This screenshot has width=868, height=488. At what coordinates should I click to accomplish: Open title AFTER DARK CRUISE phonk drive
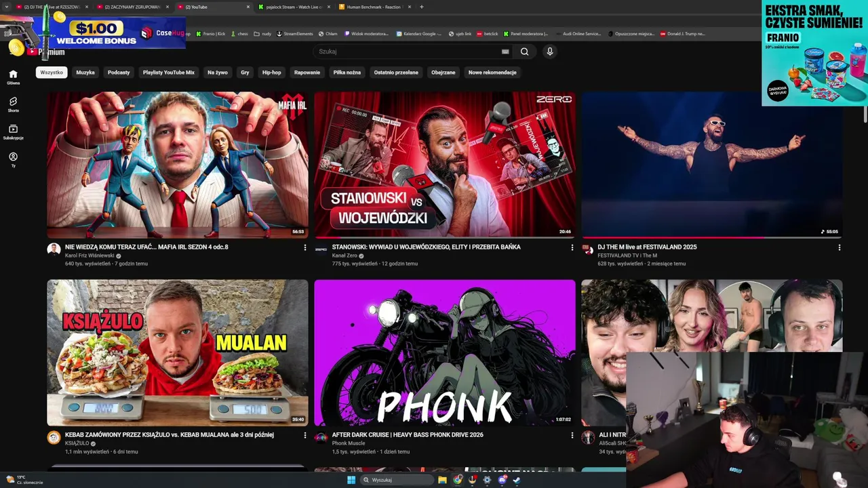[x=408, y=435]
